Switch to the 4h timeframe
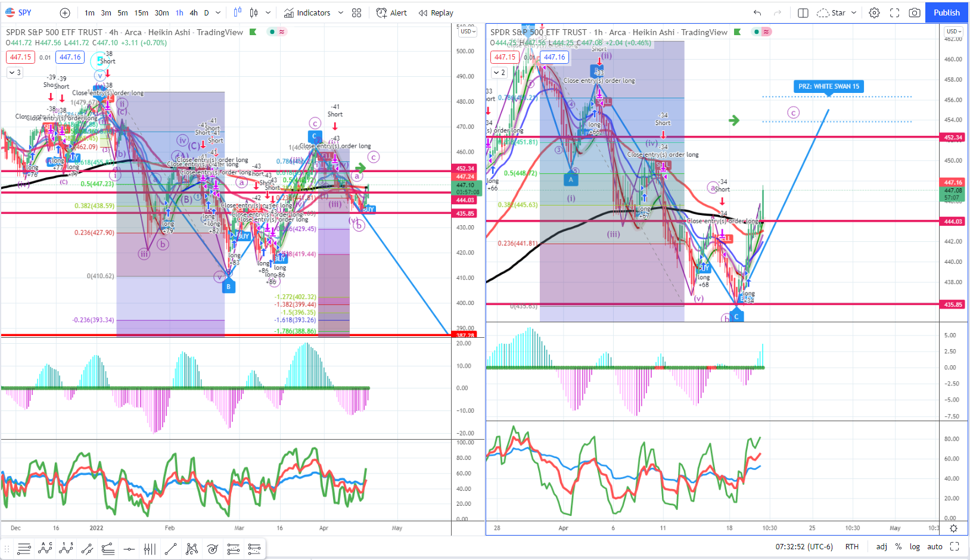Screen dimensions: 970x560 pyautogui.click(x=194, y=13)
